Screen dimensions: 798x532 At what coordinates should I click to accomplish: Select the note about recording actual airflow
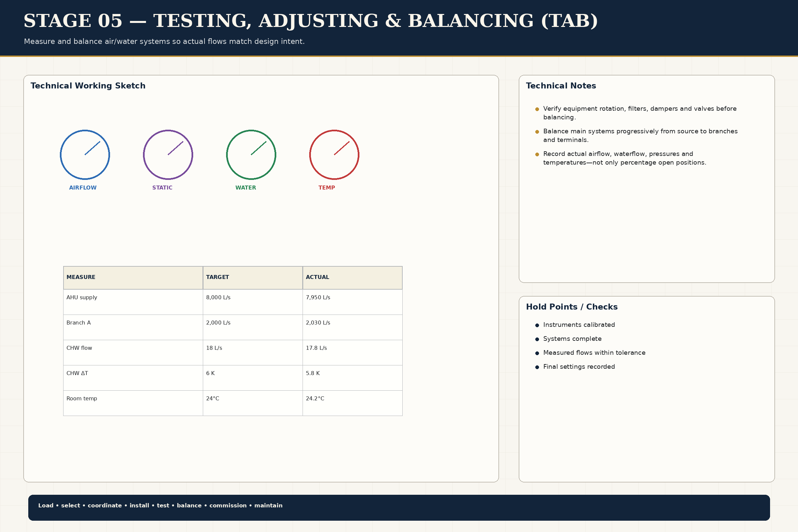(x=625, y=158)
